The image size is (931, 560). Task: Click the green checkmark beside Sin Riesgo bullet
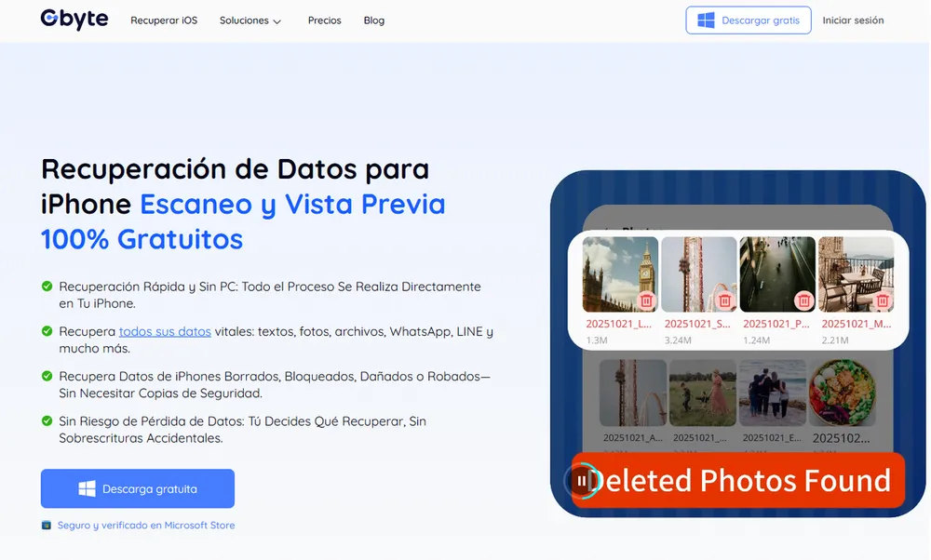tap(45, 420)
